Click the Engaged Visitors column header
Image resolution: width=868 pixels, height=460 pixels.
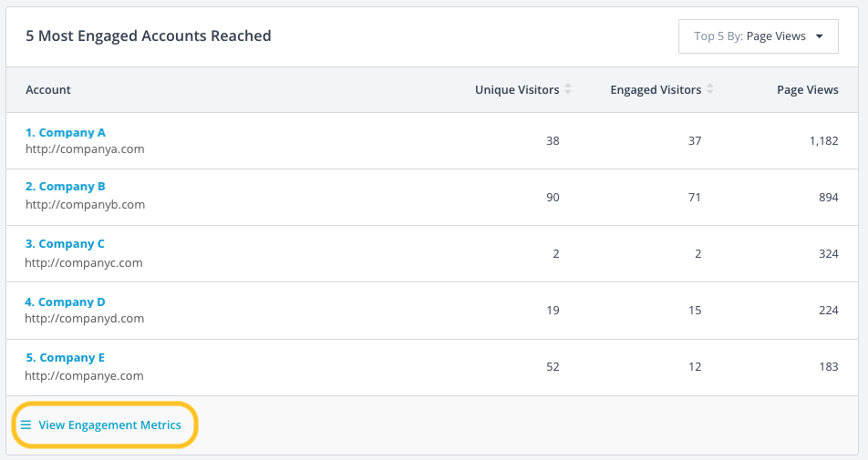pos(656,90)
